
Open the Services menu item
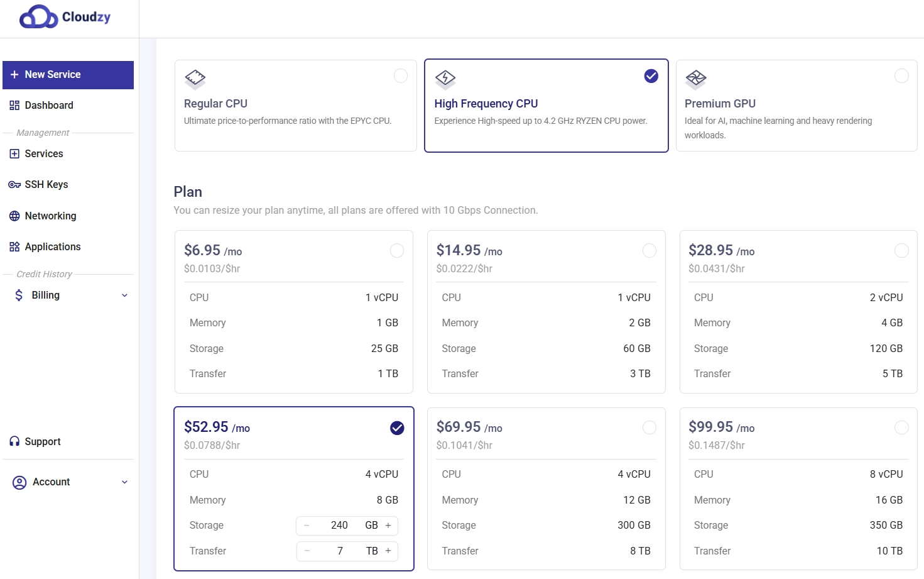tap(43, 154)
